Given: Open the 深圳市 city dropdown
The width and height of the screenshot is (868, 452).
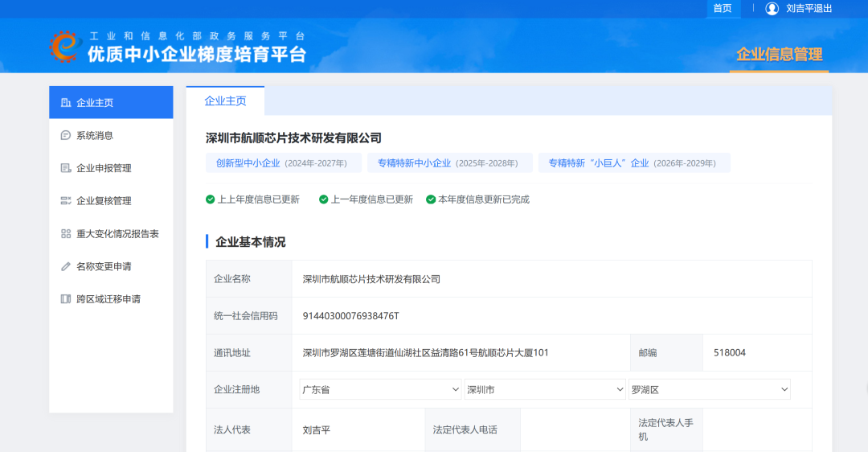Looking at the screenshot, I should (545, 389).
